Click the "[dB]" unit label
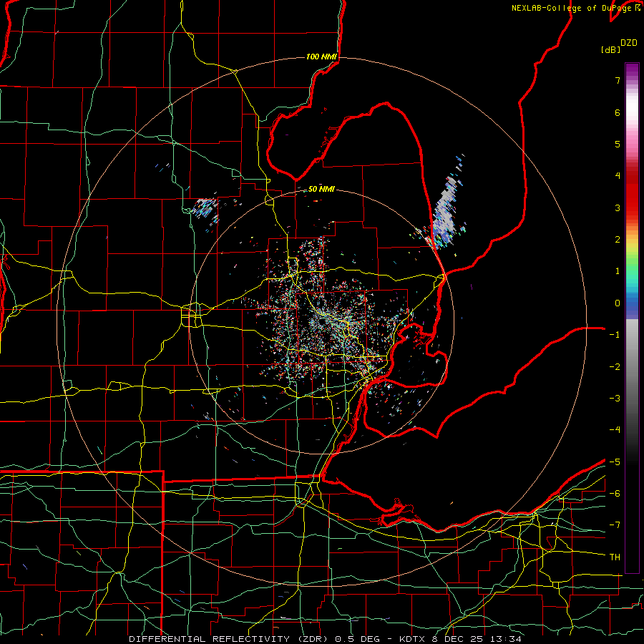The width and height of the screenshot is (644, 644). [x=610, y=49]
